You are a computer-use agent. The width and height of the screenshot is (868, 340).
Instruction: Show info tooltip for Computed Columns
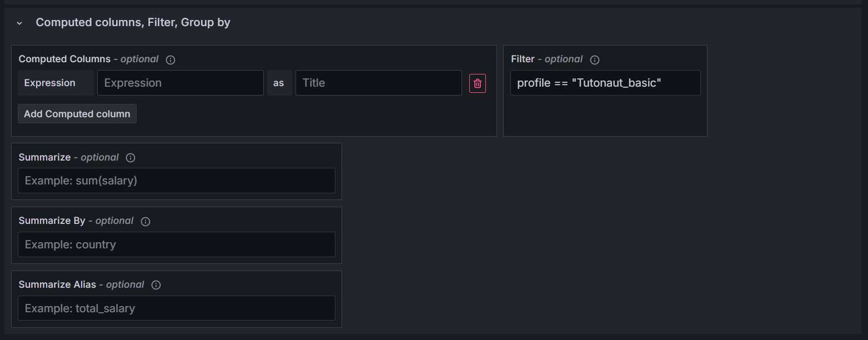point(170,59)
